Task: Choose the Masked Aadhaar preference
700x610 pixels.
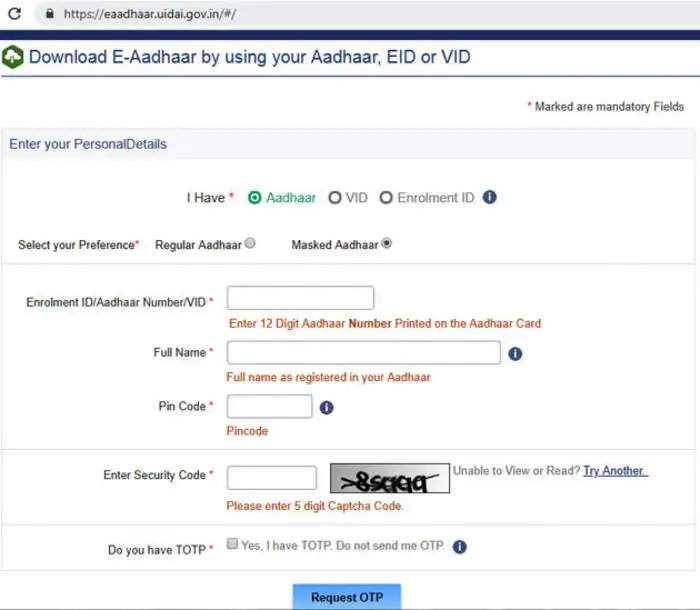Action: coord(387,243)
